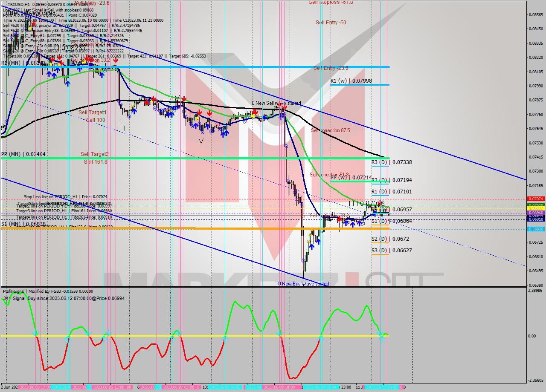
Task: Click the 'Target3 line on PERIOD_H1' Fibo161 text
Action: pos(64,211)
